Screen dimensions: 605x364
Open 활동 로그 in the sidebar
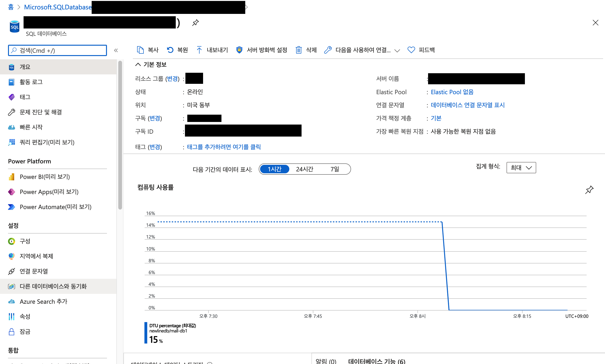[x=31, y=82]
